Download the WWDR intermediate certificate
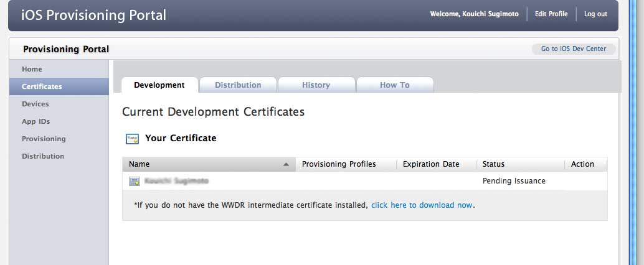Viewport: 644px width, 265px height. click(422, 205)
